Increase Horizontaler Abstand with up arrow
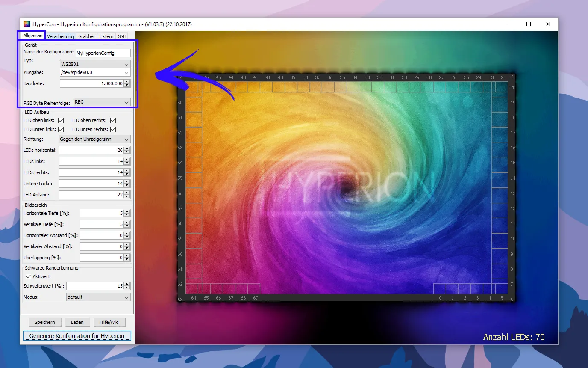This screenshot has width=588, height=368. (127, 234)
